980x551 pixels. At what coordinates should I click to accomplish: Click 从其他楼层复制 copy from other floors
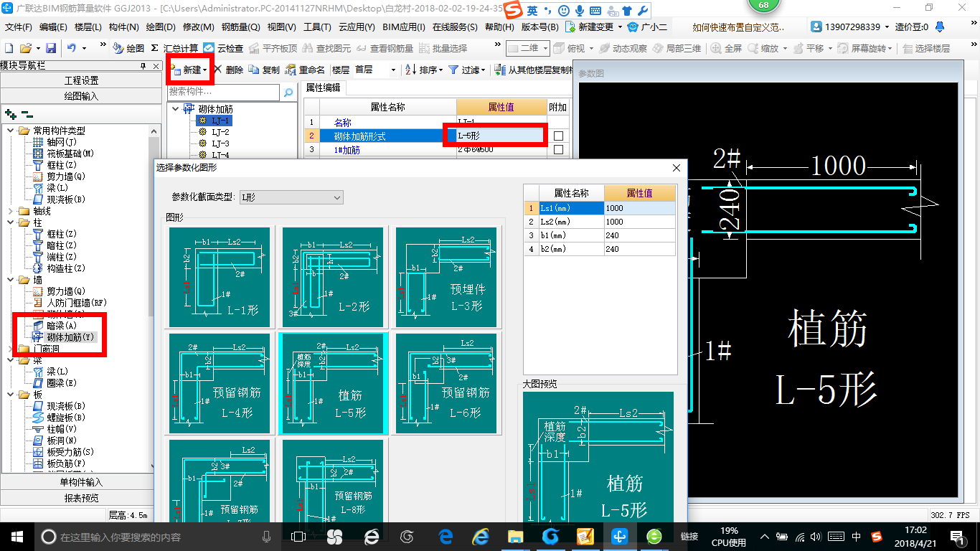click(534, 70)
